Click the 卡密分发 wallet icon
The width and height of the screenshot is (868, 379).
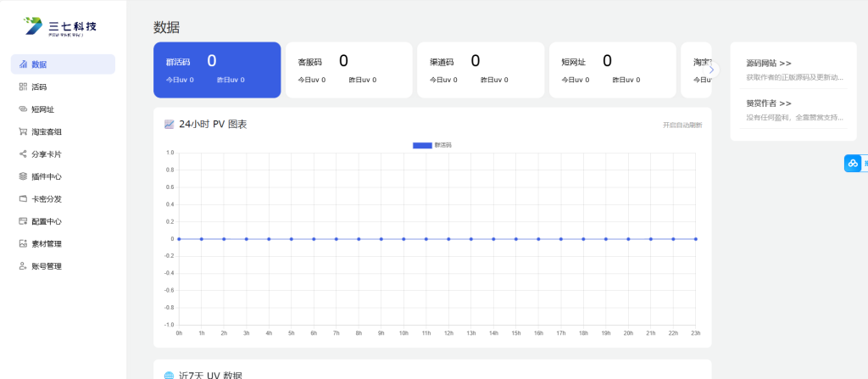23,199
